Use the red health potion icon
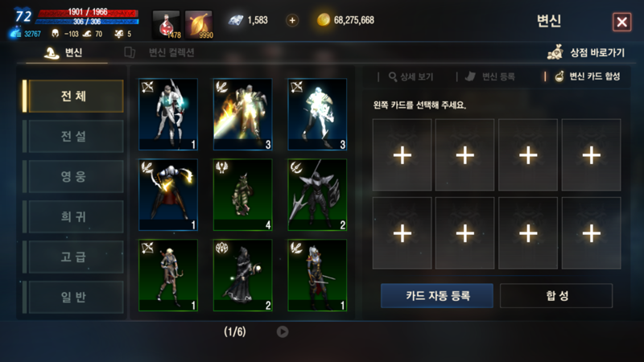 [x=167, y=25]
